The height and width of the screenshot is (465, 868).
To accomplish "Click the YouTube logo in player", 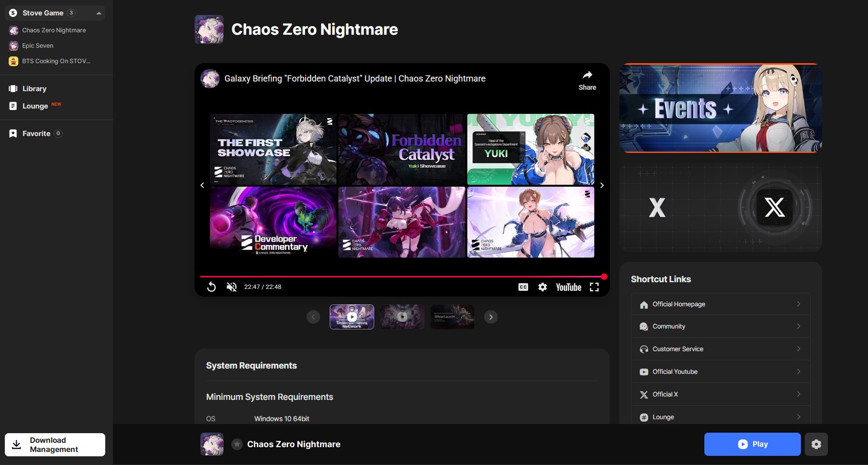I will (569, 287).
